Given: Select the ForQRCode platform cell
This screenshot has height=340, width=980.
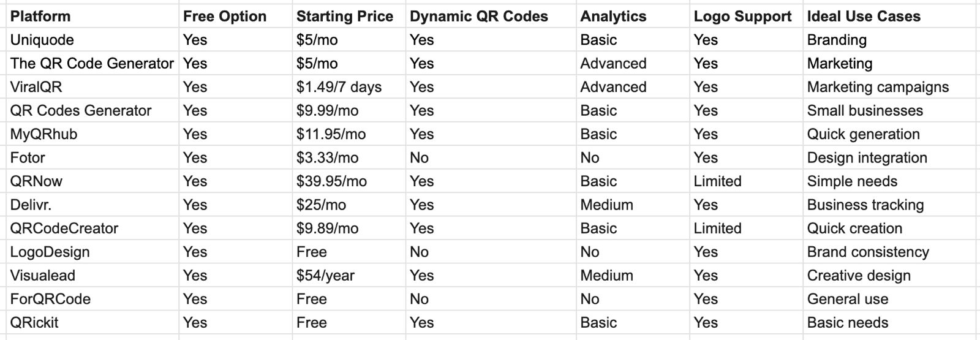Looking at the screenshot, I should pos(50,299).
